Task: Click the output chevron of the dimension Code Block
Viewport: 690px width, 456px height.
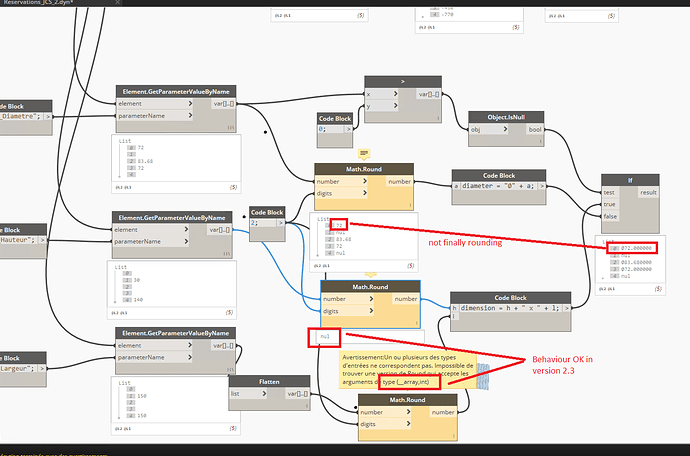Action: (x=567, y=308)
